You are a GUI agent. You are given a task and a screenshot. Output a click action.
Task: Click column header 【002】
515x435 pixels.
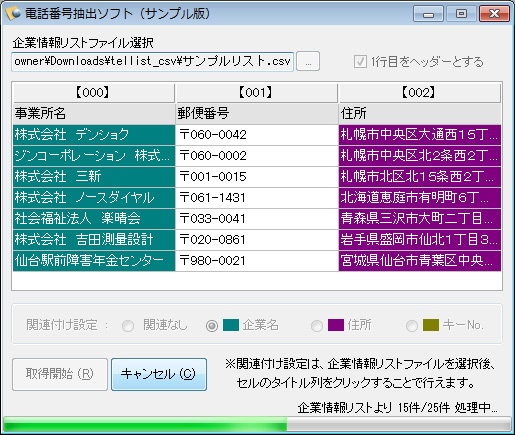click(x=419, y=93)
